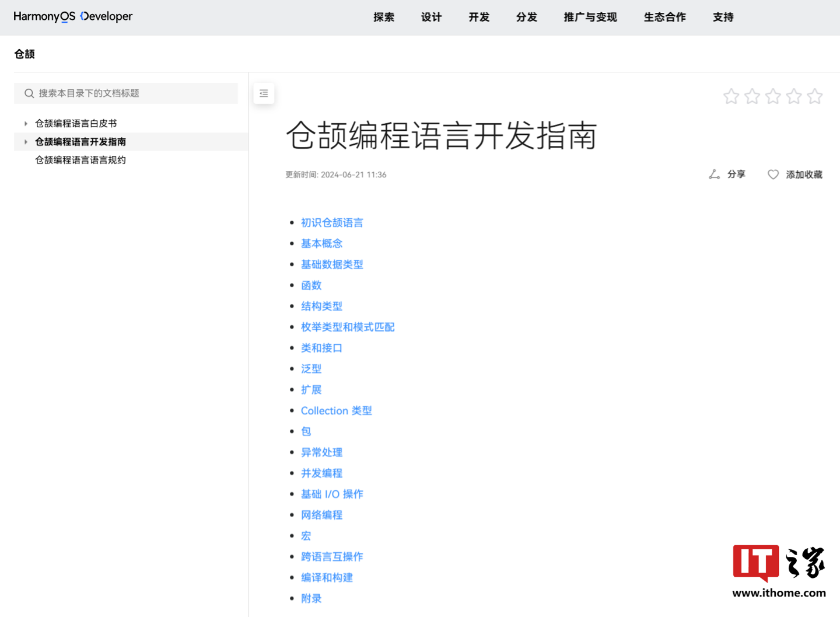Image resolution: width=840 pixels, height=617 pixels.
Task: Select the search magnifier icon in sidebar
Action: [29, 93]
